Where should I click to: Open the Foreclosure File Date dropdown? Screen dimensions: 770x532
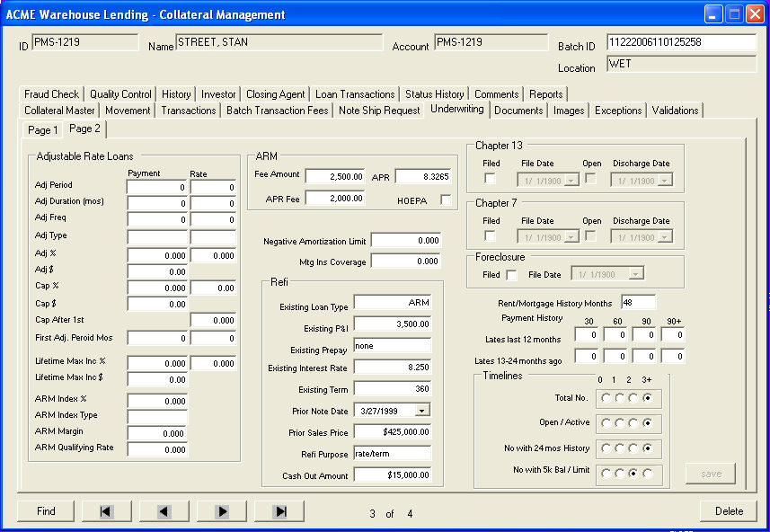(636, 275)
